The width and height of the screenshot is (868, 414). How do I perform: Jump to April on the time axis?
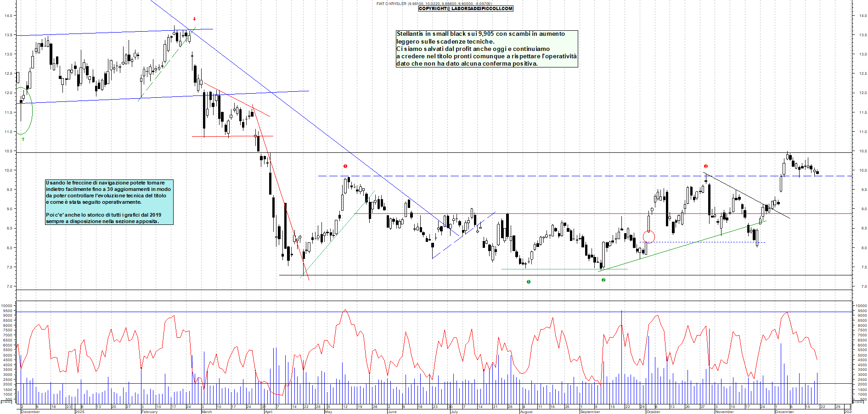(x=269, y=412)
